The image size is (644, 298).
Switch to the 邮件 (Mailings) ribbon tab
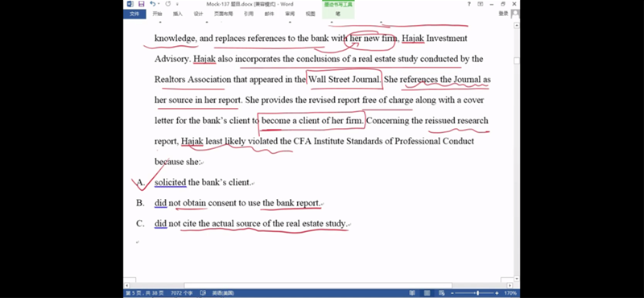(x=269, y=14)
